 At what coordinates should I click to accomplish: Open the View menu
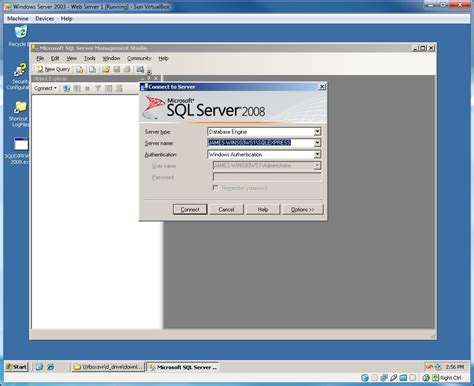(x=71, y=58)
